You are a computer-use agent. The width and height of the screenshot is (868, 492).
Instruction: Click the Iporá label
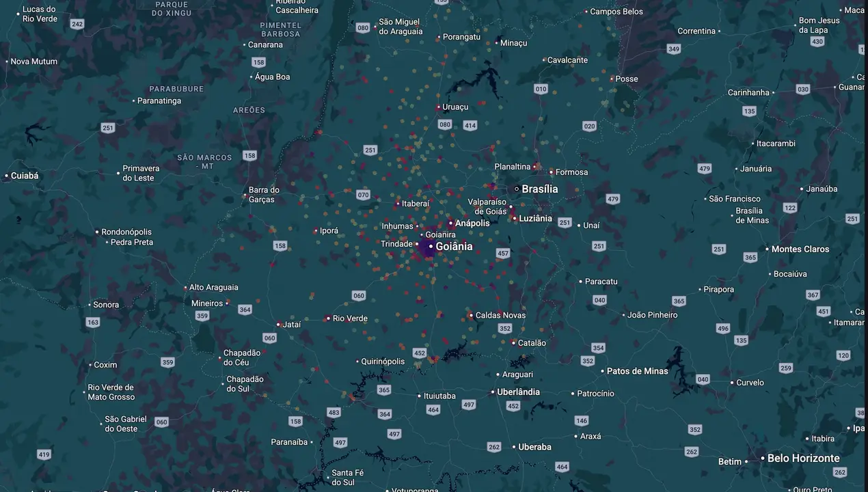(329, 231)
